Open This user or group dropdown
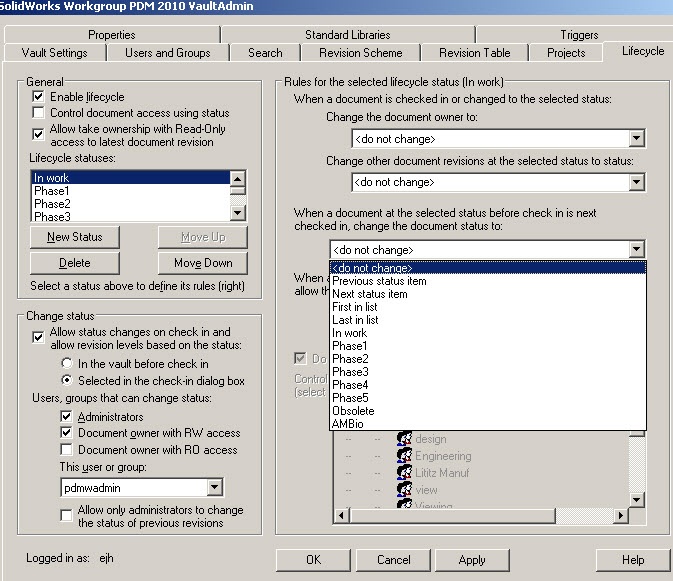Image resolution: width=673 pixels, height=581 pixels. [214, 487]
